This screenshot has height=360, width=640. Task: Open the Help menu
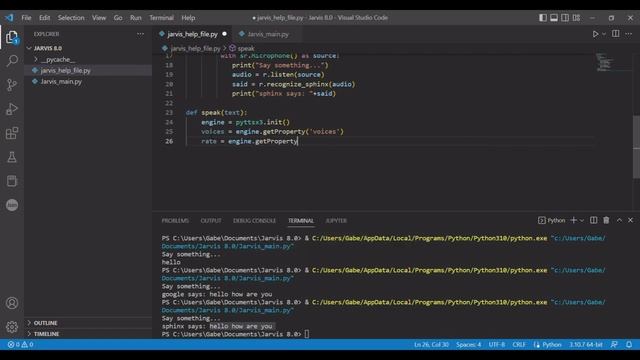[x=188, y=18]
